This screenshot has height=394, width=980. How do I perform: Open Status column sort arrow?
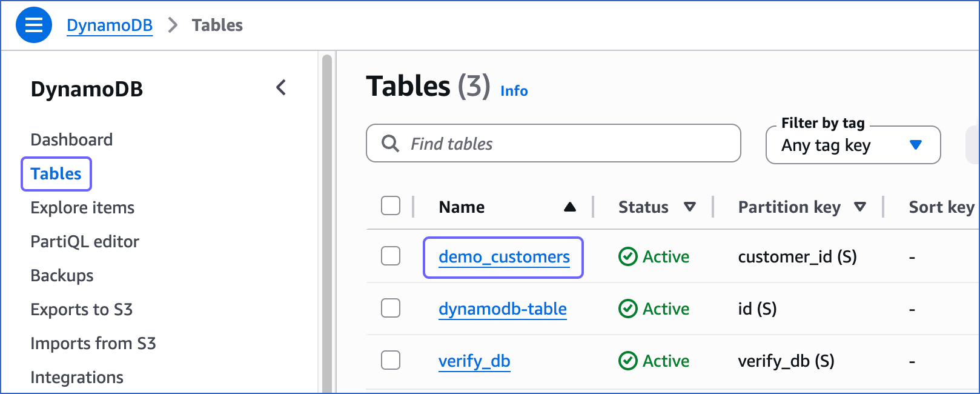(x=689, y=207)
